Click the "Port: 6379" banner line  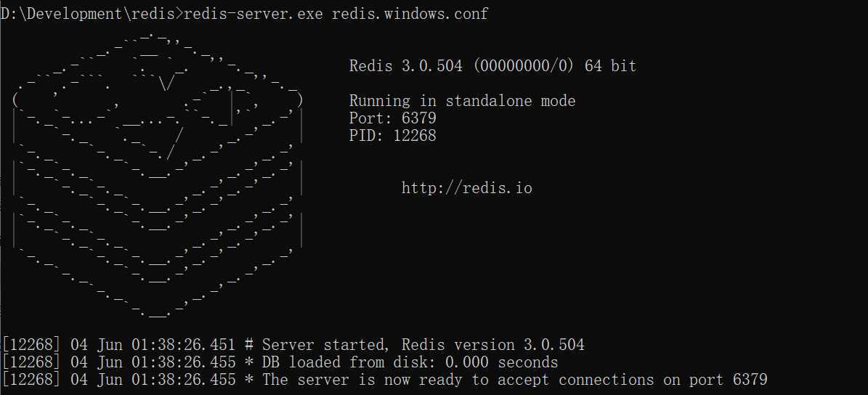392,118
